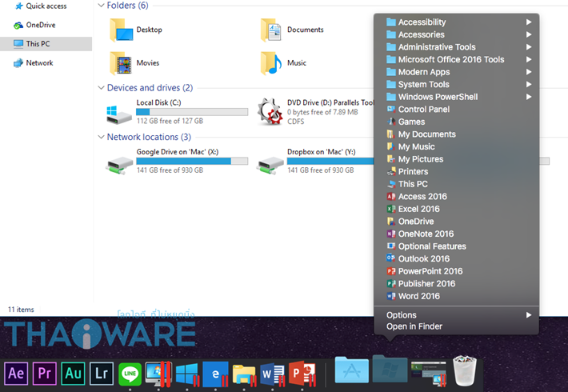Screen dimensions: 568x392
Task: Open Google Drive on 'Mac' (X:) drive icon
Action: point(119,166)
